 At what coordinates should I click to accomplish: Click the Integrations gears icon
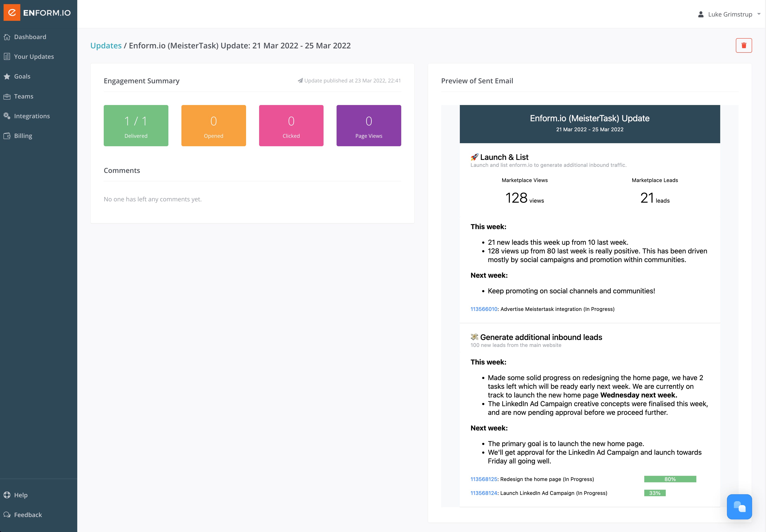pos(7,116)
